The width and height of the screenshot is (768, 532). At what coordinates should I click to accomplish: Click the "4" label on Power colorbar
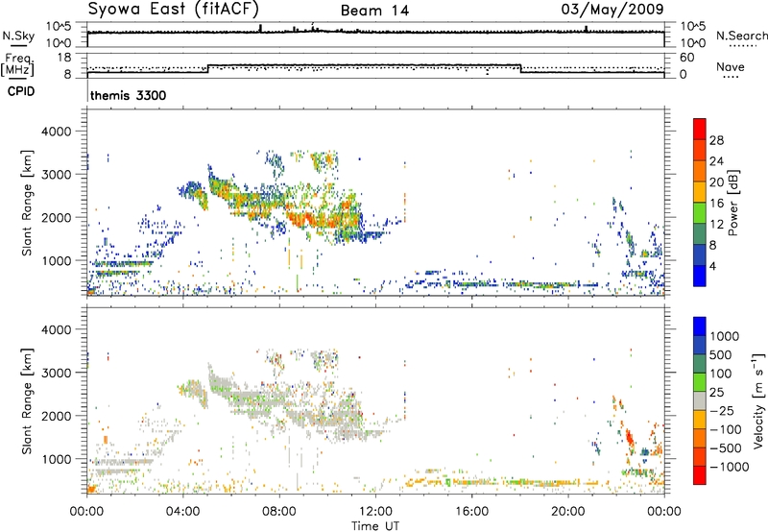click(713, 267)
